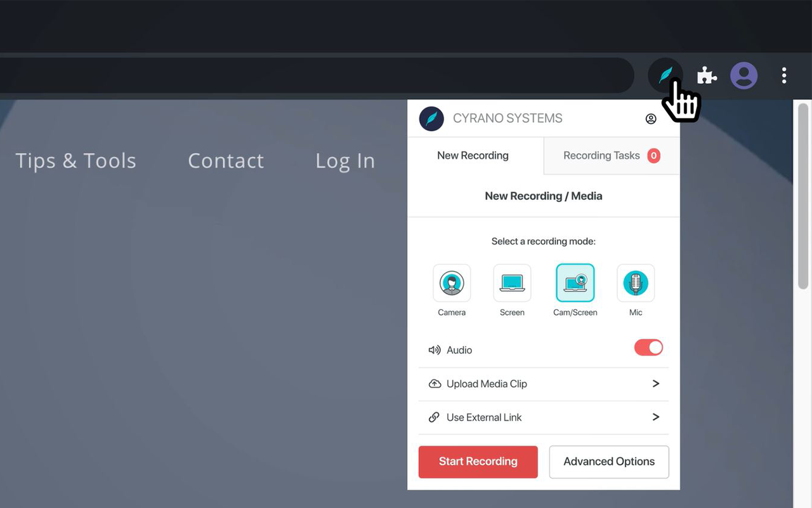Select the Camera recording mode
Image resolution: width=812 pixels, height=508 pixels.
(452, 283)
